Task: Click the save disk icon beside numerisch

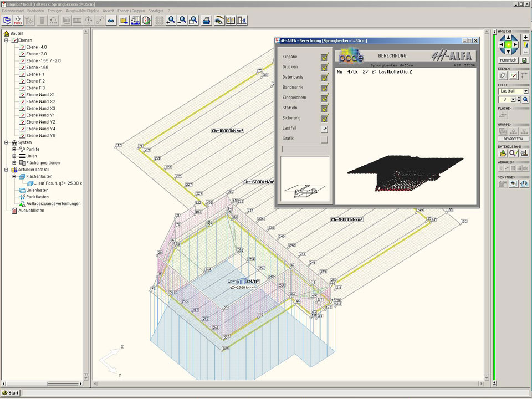Action: coord(525,60)
